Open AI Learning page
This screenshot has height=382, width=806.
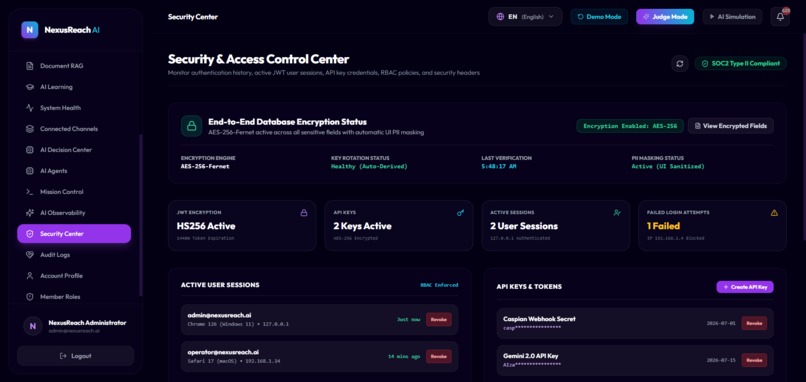[74, 87]
